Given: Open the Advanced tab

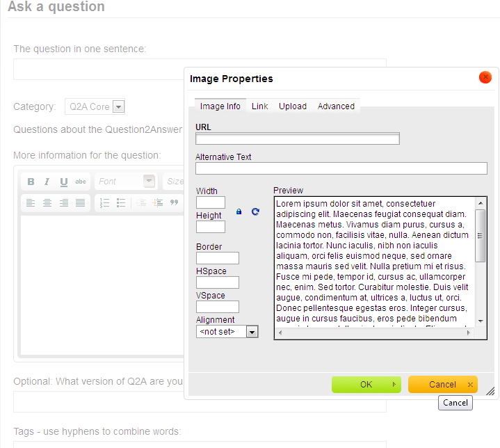Looking at the screenshot, I should [336, 106].
